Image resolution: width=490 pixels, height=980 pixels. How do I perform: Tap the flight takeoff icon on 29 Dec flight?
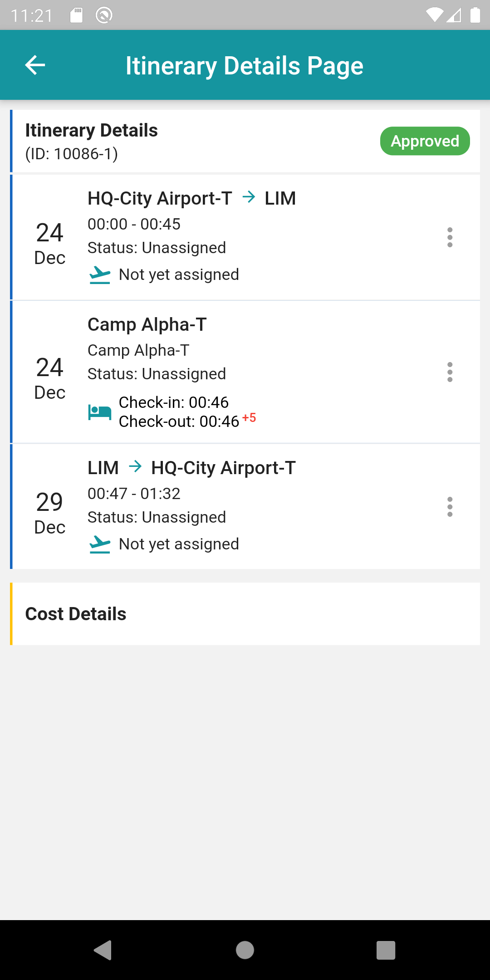click(100, 544)
